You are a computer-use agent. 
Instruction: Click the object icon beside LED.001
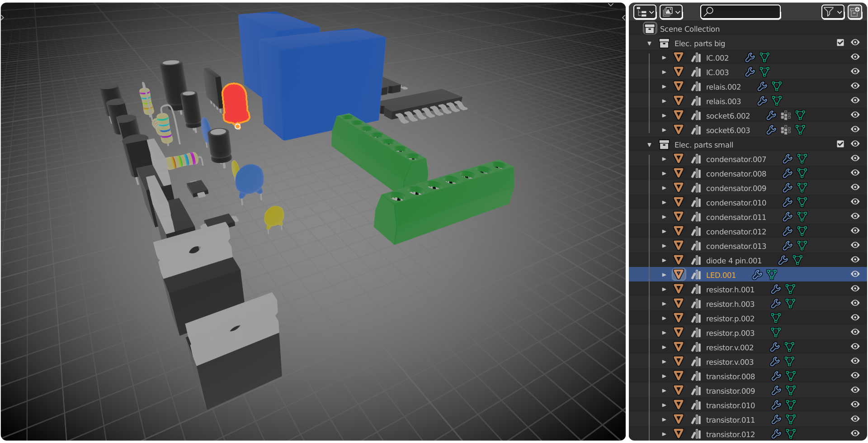tap(679, 275)
